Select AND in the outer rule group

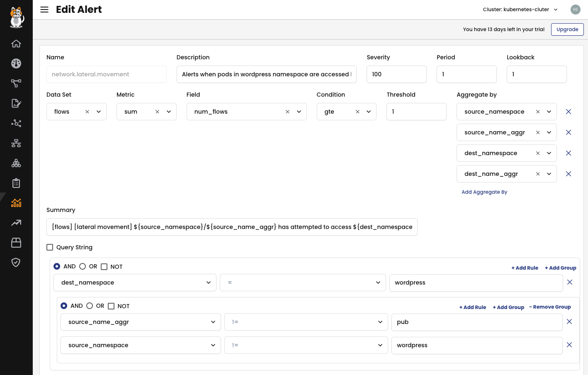57,266
